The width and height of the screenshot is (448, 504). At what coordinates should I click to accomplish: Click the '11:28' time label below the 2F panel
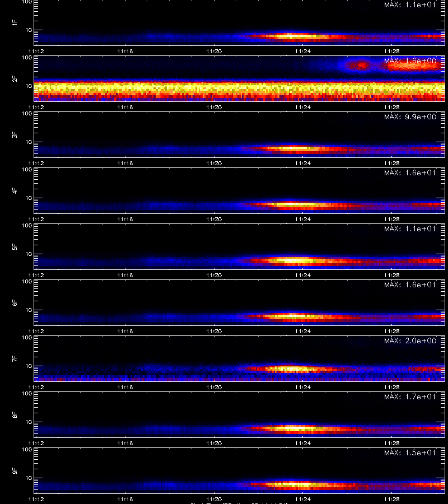tap(392, 107)
